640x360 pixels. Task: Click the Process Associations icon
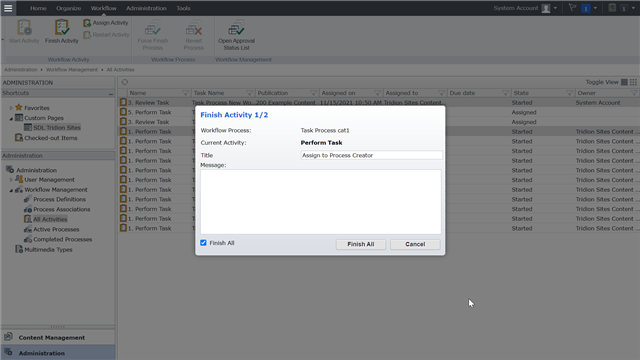coord(28,209)
